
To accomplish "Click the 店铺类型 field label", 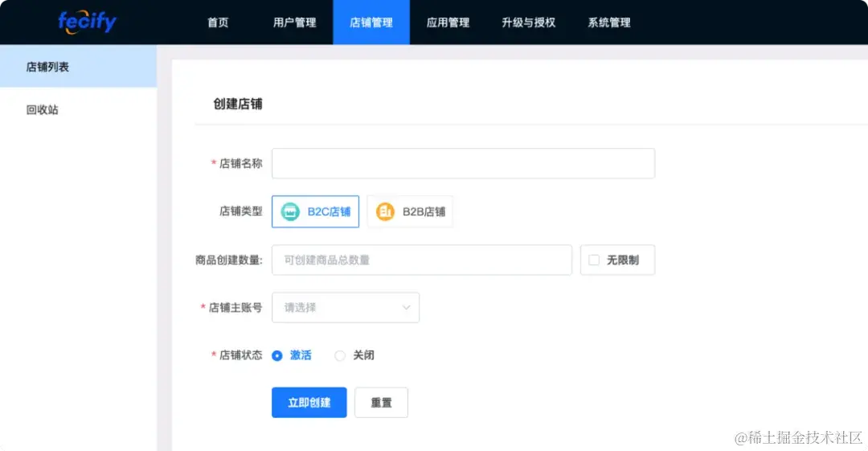I will (x=241, y=211).
